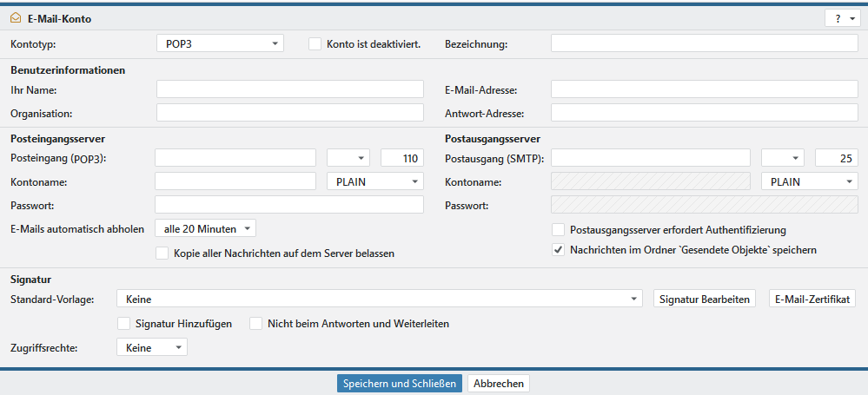
Task: Open the Kontotyp POP3 dropdown
Action: tap(220, 43)
